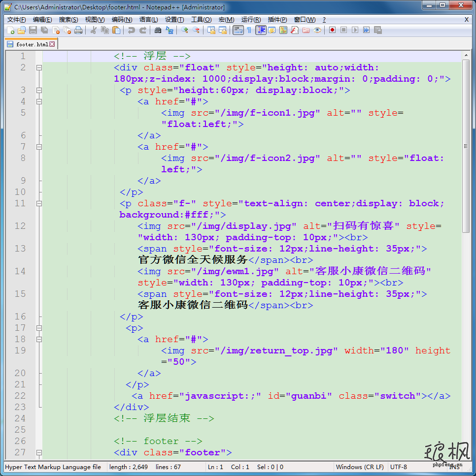
Task: Click the Print toolbar icon
Action: pyautogui.click(x=78, y=30)
